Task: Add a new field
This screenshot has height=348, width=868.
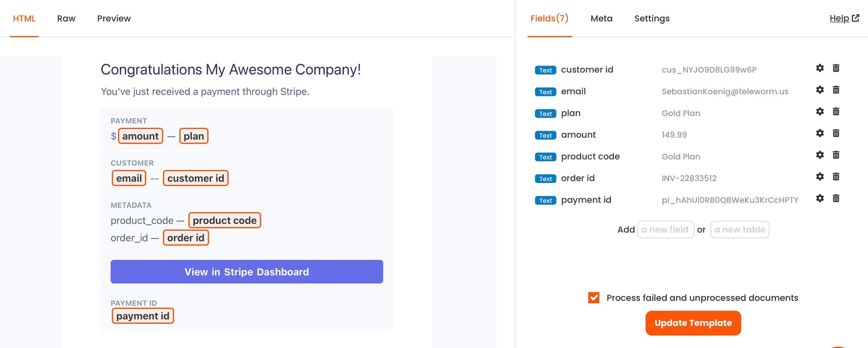Action: tap(665, 229)
